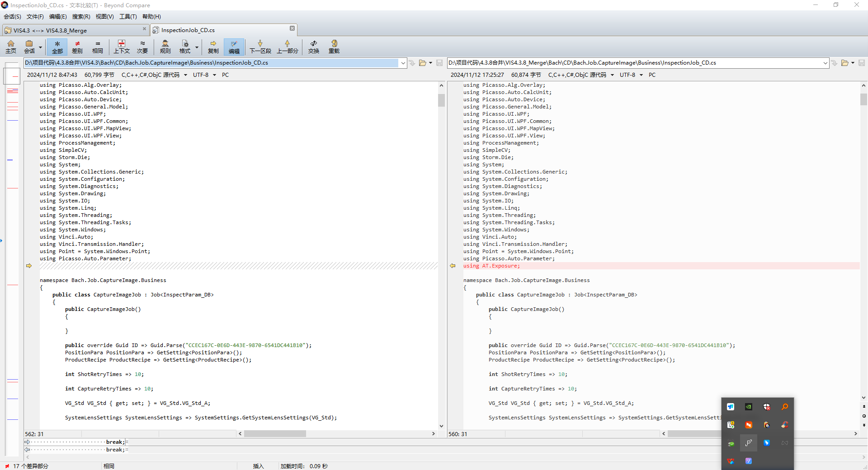The height and width of the screenshot is (470, 868).
Task: Open the 搜索(R) search menu
Action: click(81, 17)
